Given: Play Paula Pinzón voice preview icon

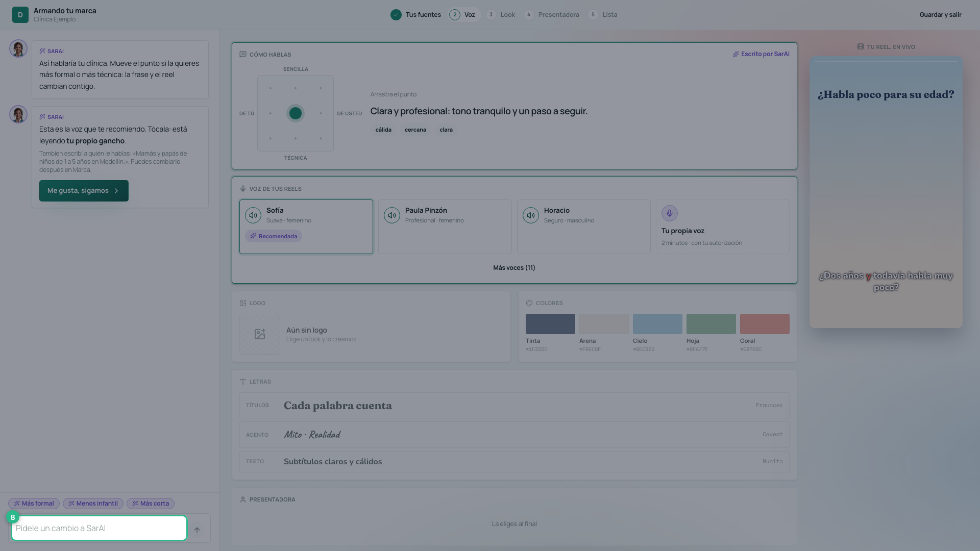Looking at the screenshot, I should [x=392, y=215].
